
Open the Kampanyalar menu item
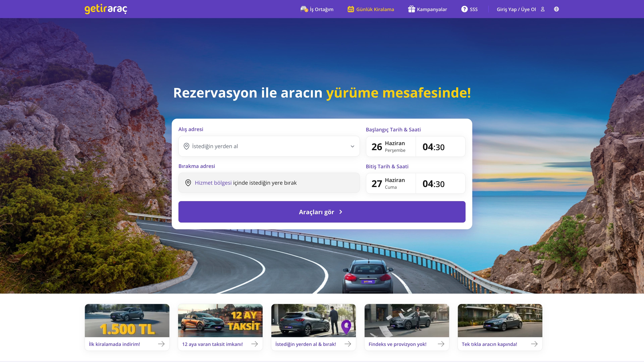(x=432, y=9)
